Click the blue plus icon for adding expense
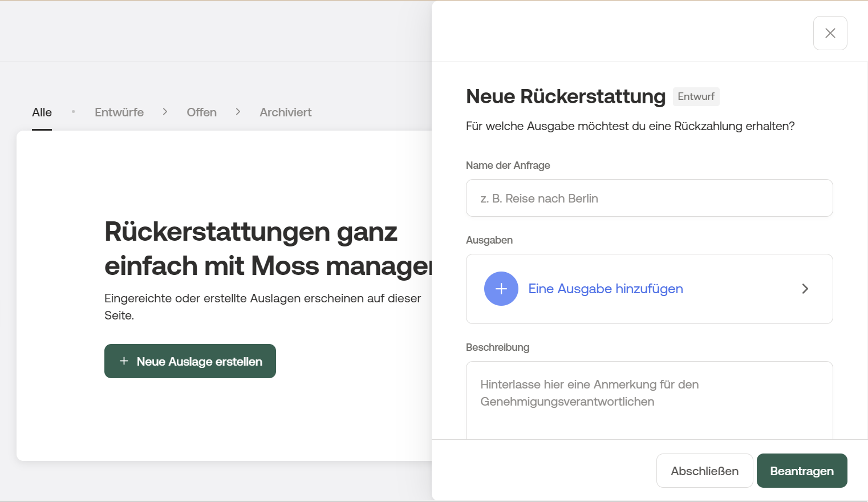The image size is (868, 502). coord(501,289)
